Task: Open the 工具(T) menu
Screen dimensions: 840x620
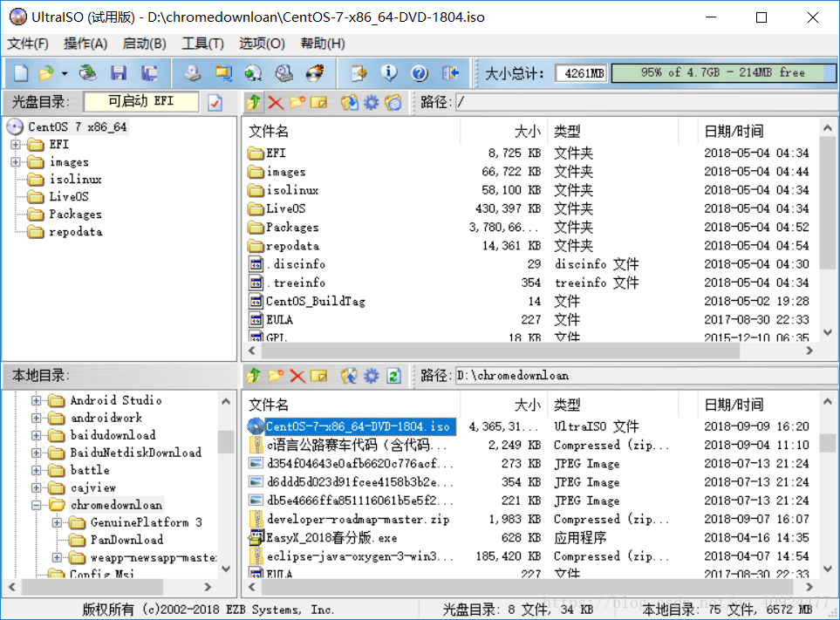Action: (202, 44)
